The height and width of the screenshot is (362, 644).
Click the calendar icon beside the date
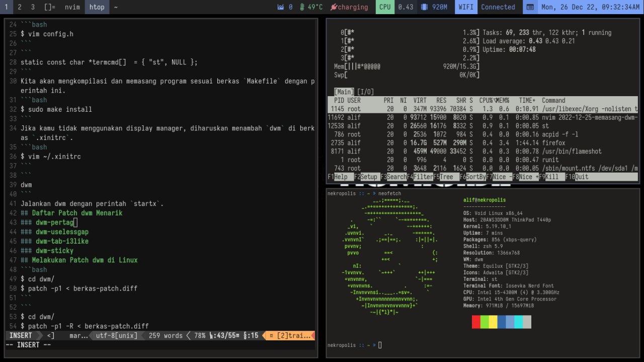529,7
